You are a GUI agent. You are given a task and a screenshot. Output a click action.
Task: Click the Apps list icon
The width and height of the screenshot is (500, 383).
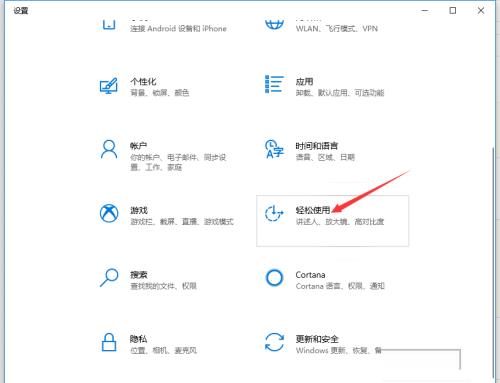point(274,84)
